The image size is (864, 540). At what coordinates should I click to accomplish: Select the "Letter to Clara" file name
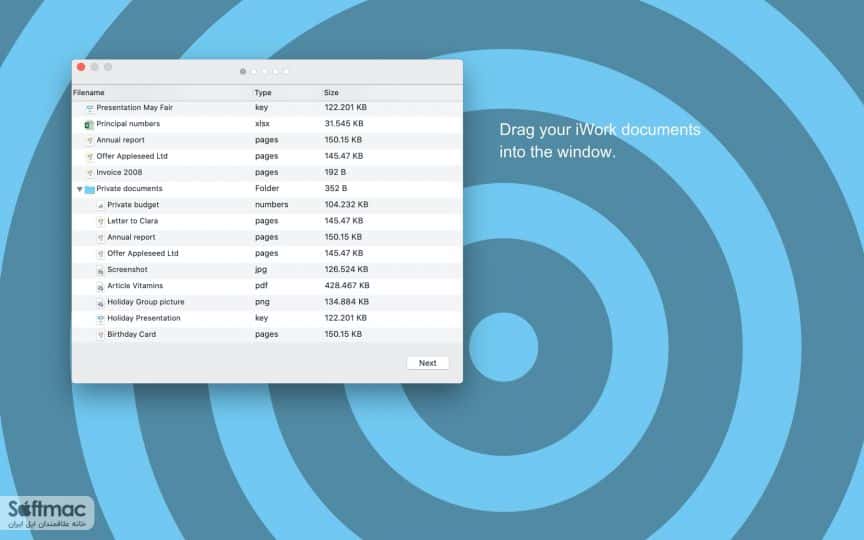(132, 220)
